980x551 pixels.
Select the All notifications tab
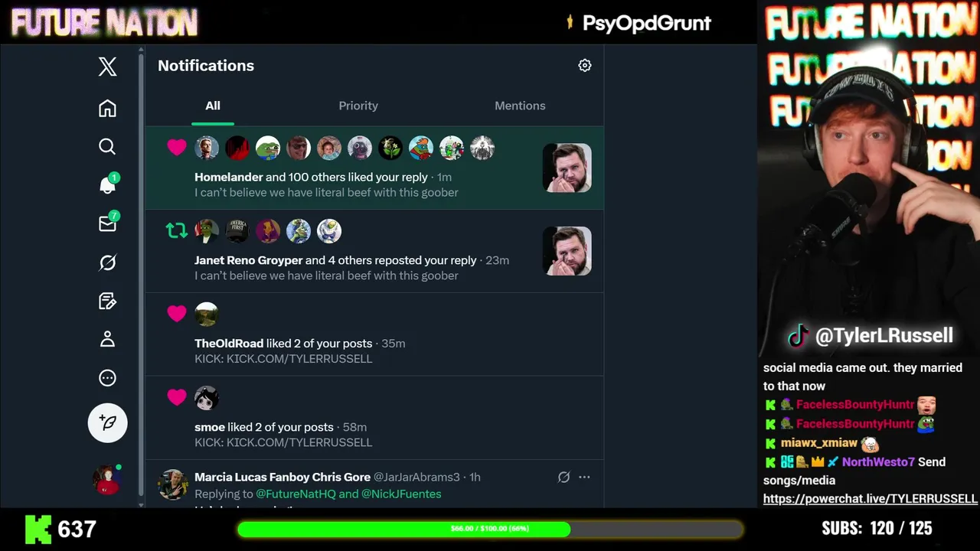[213, 106]
